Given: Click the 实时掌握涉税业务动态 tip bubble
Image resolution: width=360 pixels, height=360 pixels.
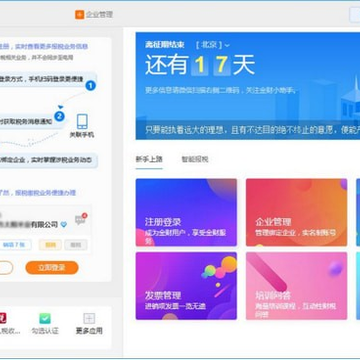Looking at the screenshot, I should pos(48,160).
